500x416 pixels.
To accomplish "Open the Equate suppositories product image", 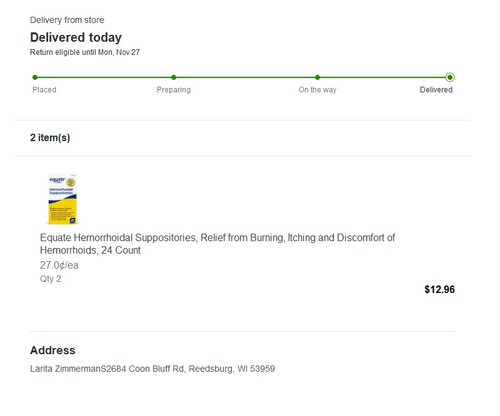I will (63, 199).
